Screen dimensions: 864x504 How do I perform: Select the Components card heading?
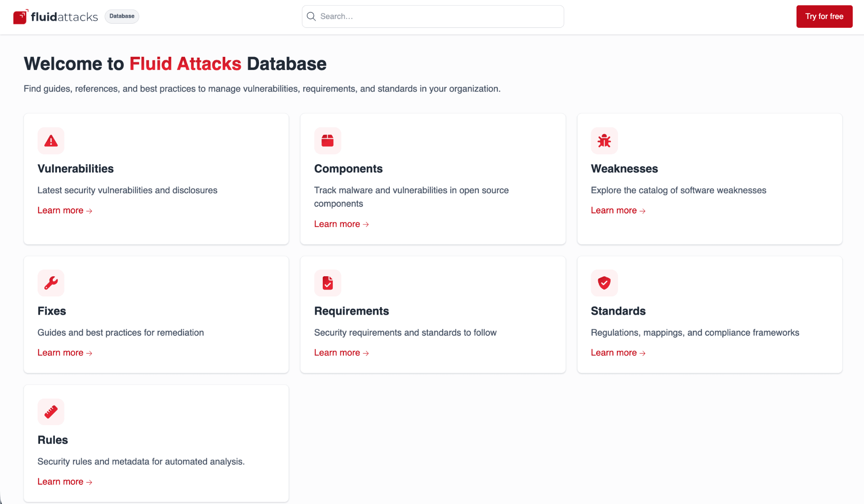(348, 169)
